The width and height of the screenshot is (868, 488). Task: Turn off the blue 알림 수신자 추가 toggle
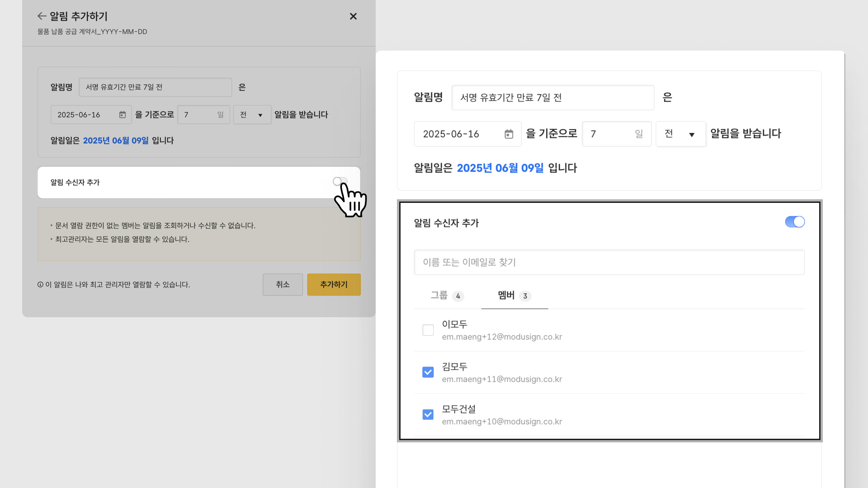click(795, 222)
